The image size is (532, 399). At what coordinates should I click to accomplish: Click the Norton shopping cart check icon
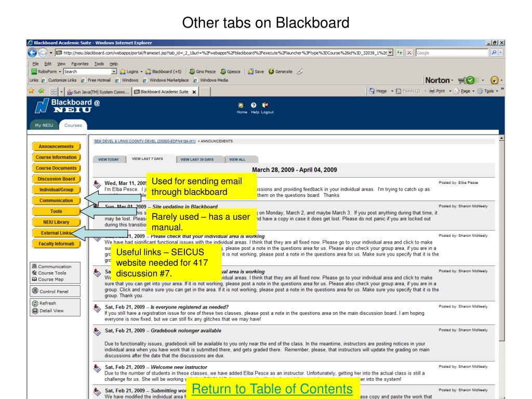466,81
